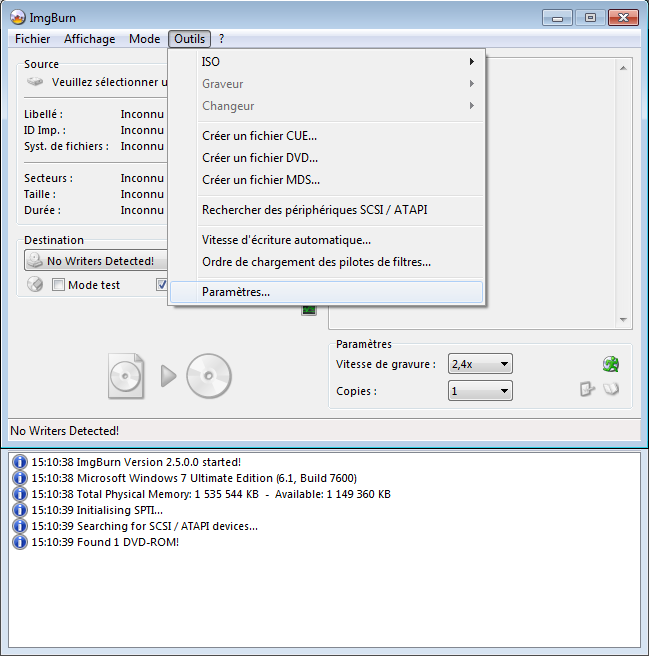Click the No Writers Detected! status bar text
The image size is (649, 656).
click(x=64, y=430)
